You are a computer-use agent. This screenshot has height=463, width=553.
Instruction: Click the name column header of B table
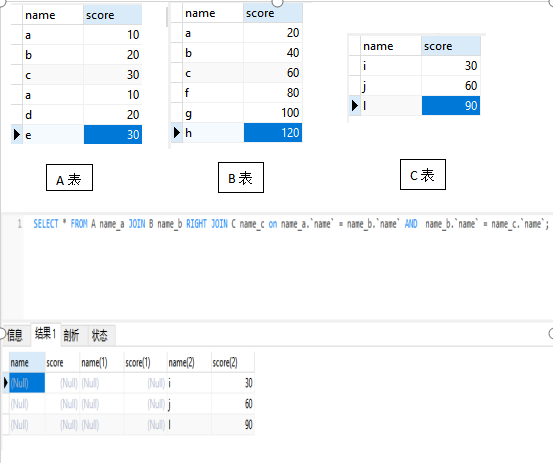213,13
